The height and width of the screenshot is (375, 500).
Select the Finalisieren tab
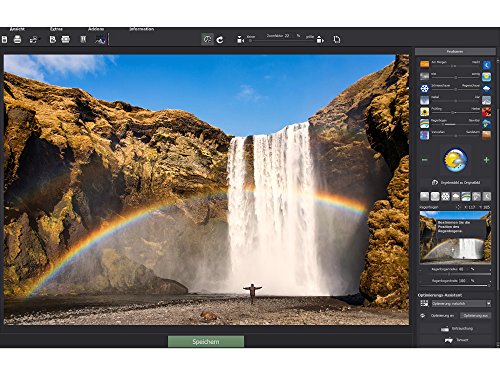pyautogui.click(x=455, y=52)
